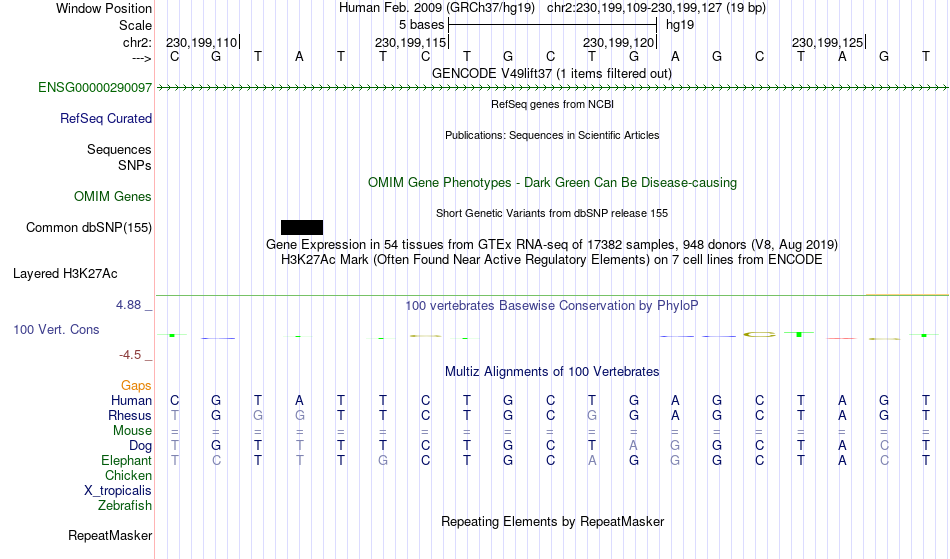950x559 pixels.
Task: Select the Human alignment row label
Action: coord(131,400)
